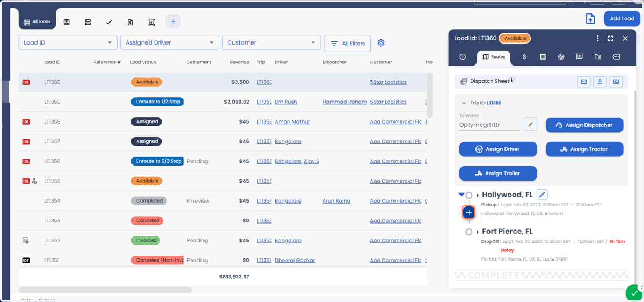The height and width of the screenshot is (302, 644).
Task: Open the info tab in load panel
Action: click(463, 56)
